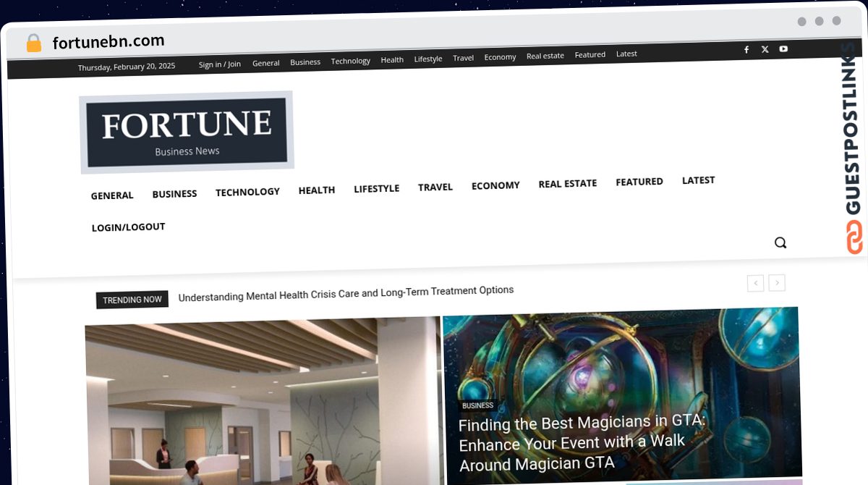Click the fortunebn.com address text
This screenshot has width=868, height=485.
point(109,42)
